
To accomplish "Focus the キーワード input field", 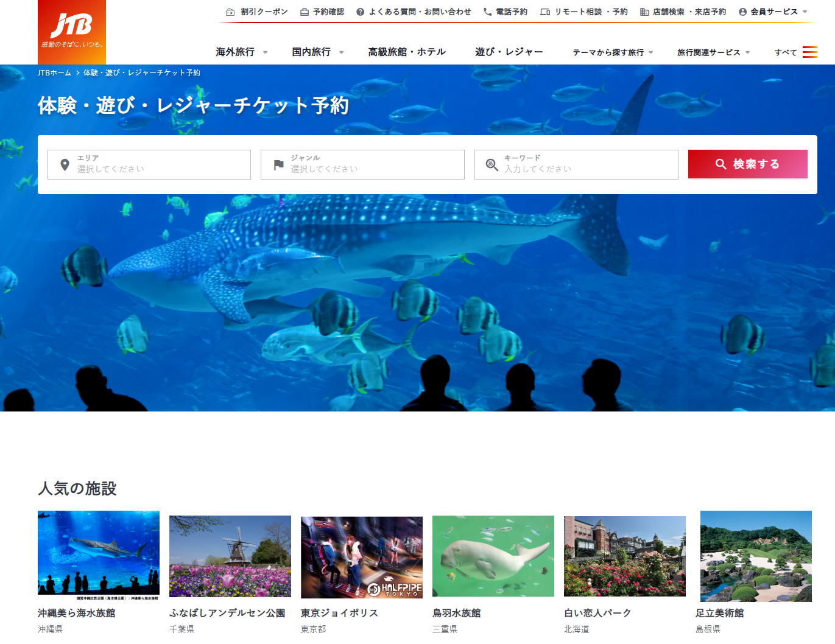I will [x=576, y=164].
